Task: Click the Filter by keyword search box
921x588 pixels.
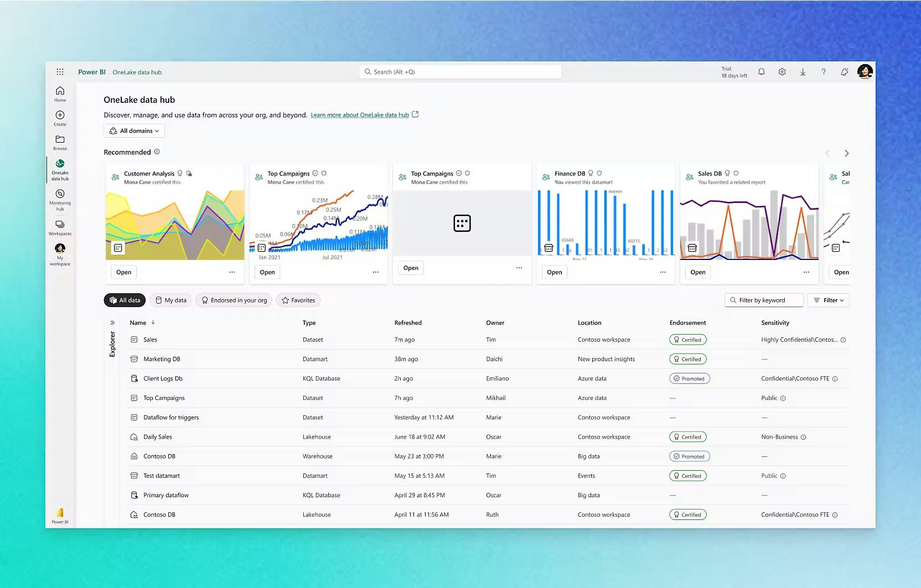Action: (x=764, y=300)
